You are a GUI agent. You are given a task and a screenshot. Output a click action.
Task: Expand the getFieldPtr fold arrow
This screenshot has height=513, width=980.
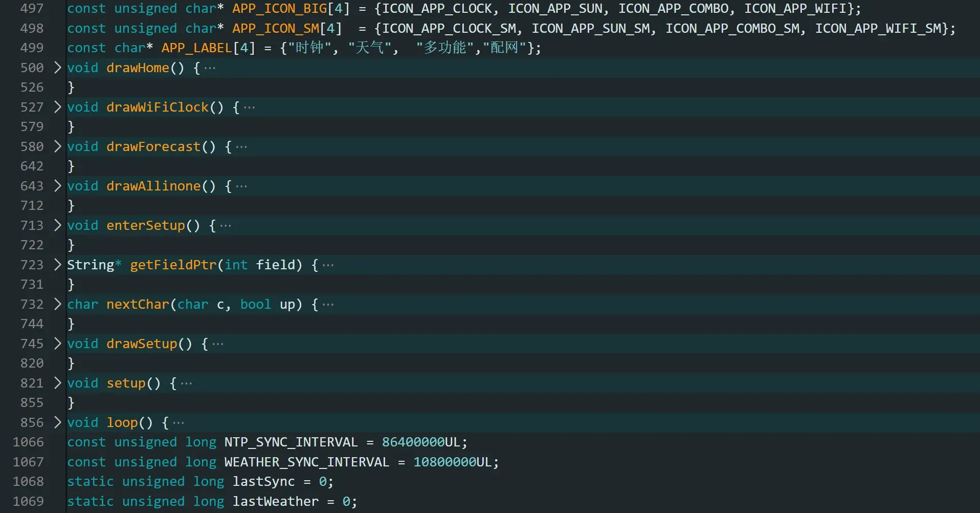[57, 265]
